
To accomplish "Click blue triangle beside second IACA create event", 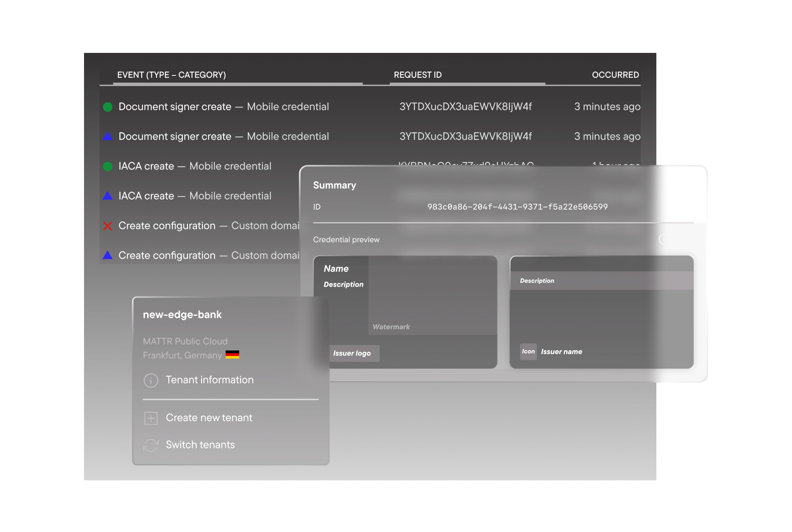I will (108, 196).
